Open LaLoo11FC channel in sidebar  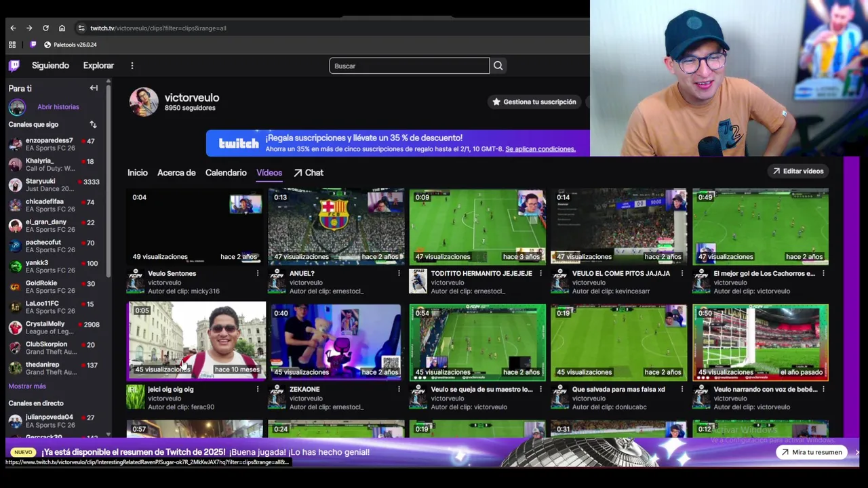[54, 307]
